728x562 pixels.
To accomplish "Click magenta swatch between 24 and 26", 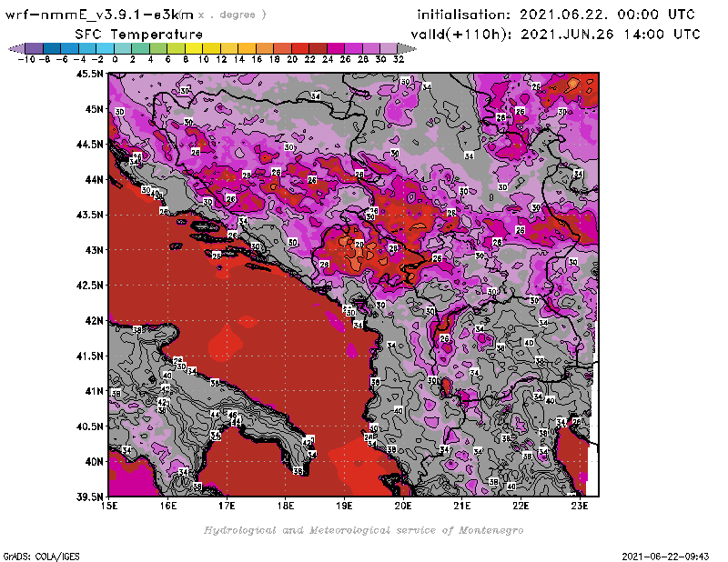I will coord(336,48).
